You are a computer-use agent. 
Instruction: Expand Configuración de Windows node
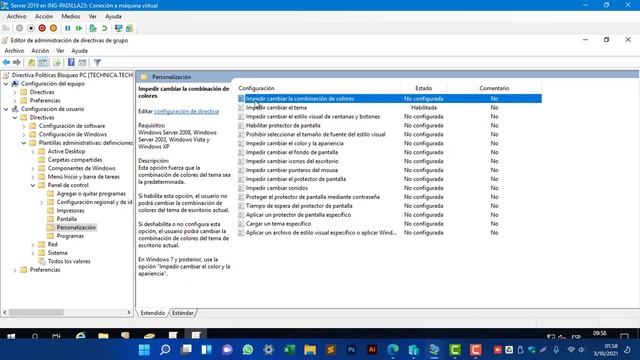(24, 134)
